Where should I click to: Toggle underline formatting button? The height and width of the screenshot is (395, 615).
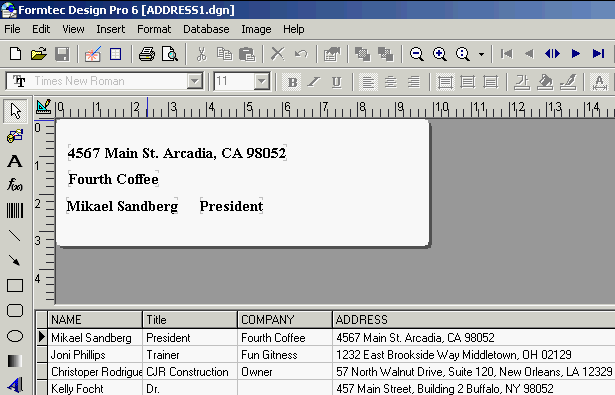336,82
